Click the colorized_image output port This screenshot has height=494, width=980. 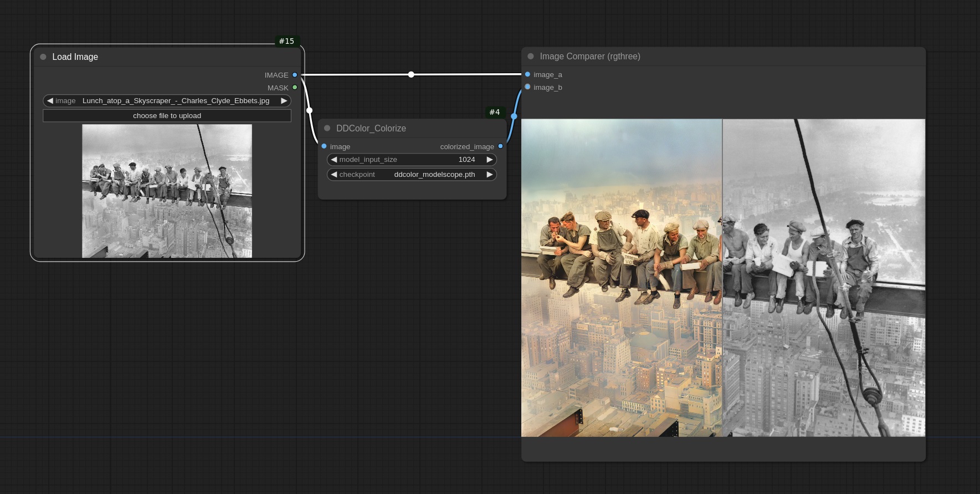point(500,146)
